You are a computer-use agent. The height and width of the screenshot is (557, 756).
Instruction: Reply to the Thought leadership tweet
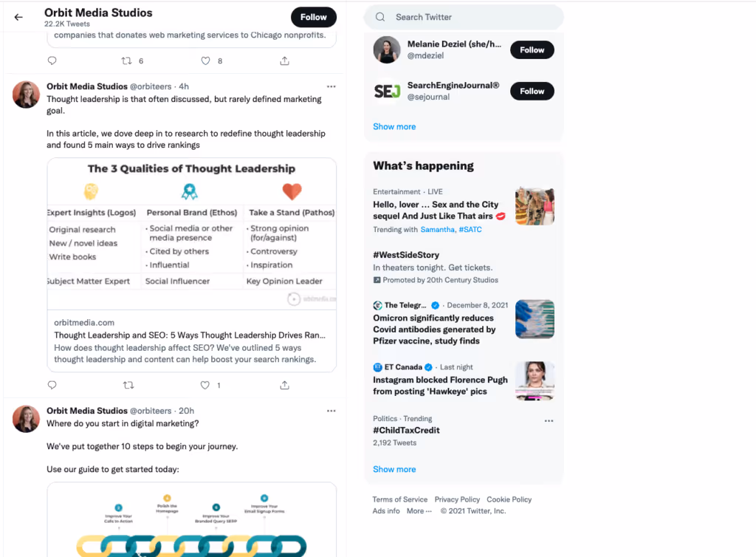pos(52,386)
